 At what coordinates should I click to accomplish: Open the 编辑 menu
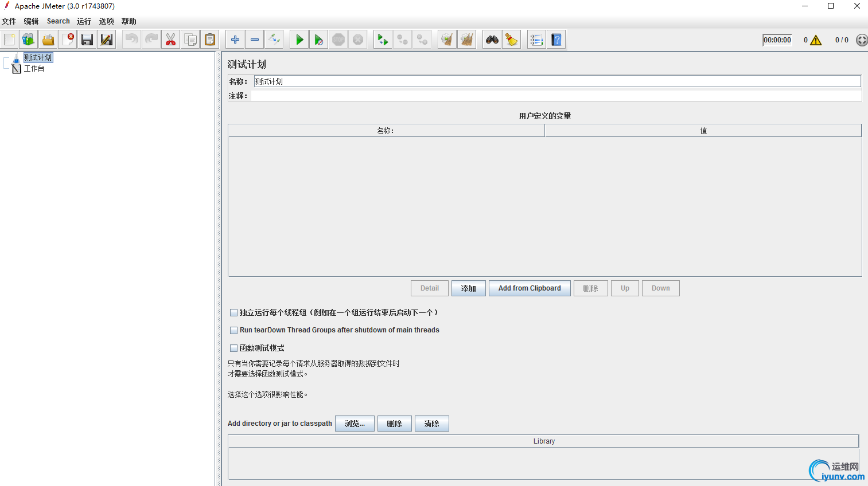coord(31,21)
